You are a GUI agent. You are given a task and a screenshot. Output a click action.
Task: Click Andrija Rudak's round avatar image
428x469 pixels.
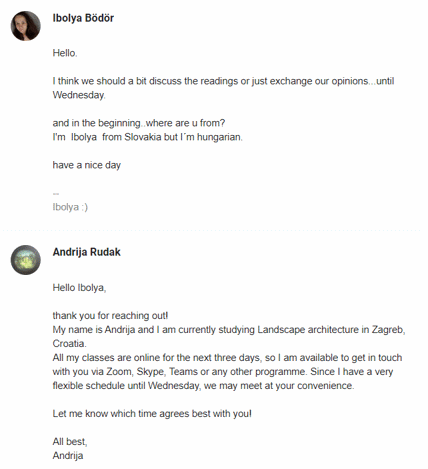click(x=26, y=260)
